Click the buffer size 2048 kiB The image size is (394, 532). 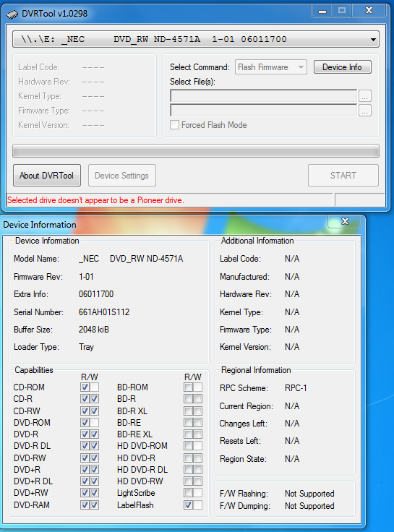[x=94, y=330]
